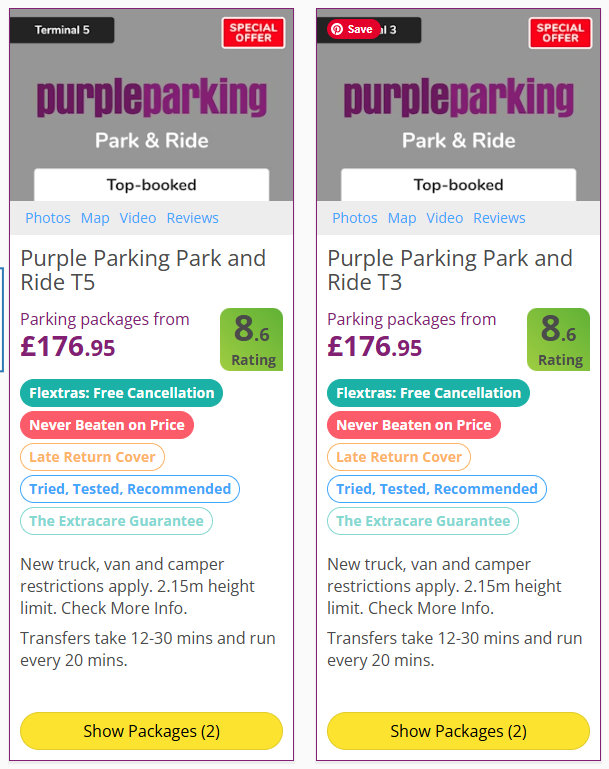Open Photos for Terminal 5 parking
Screen dimensions: 609x769
pyautogui.click(x=48, y=218)
